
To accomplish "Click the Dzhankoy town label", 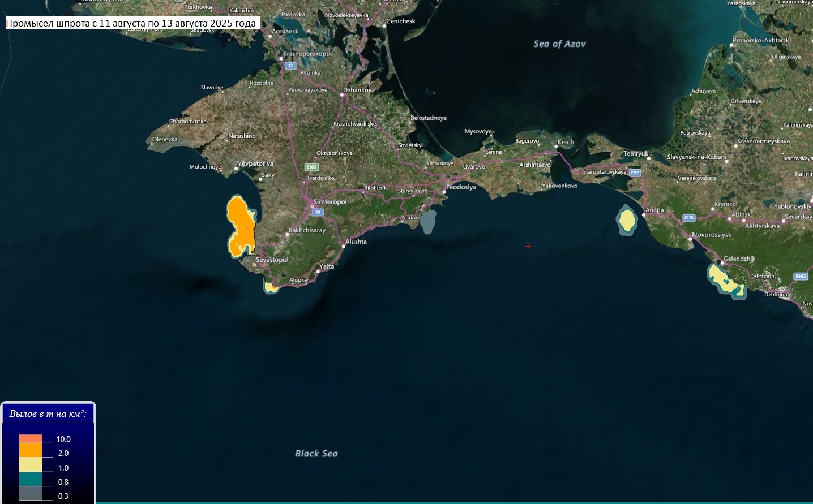I will [x=357, y=90].
